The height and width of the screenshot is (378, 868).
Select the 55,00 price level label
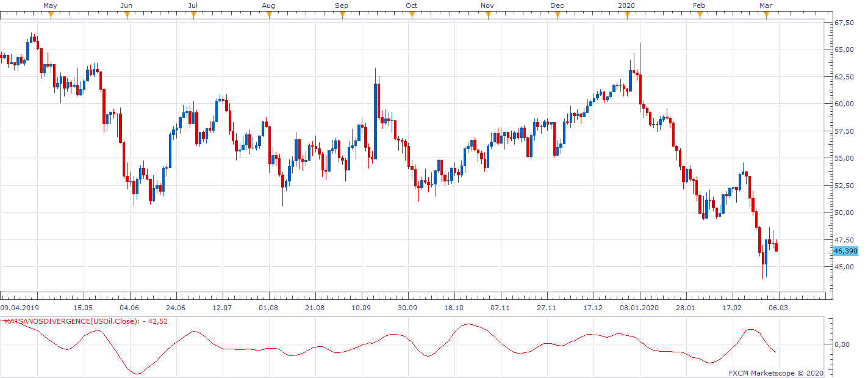[844, 158]
